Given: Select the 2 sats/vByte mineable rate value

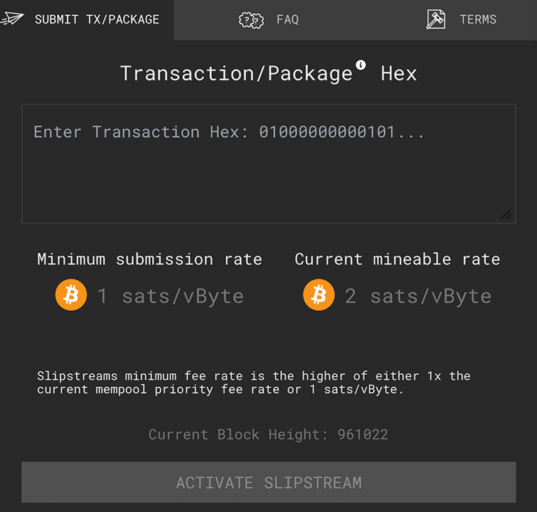Looking at the screenshot, I should 418,296.
